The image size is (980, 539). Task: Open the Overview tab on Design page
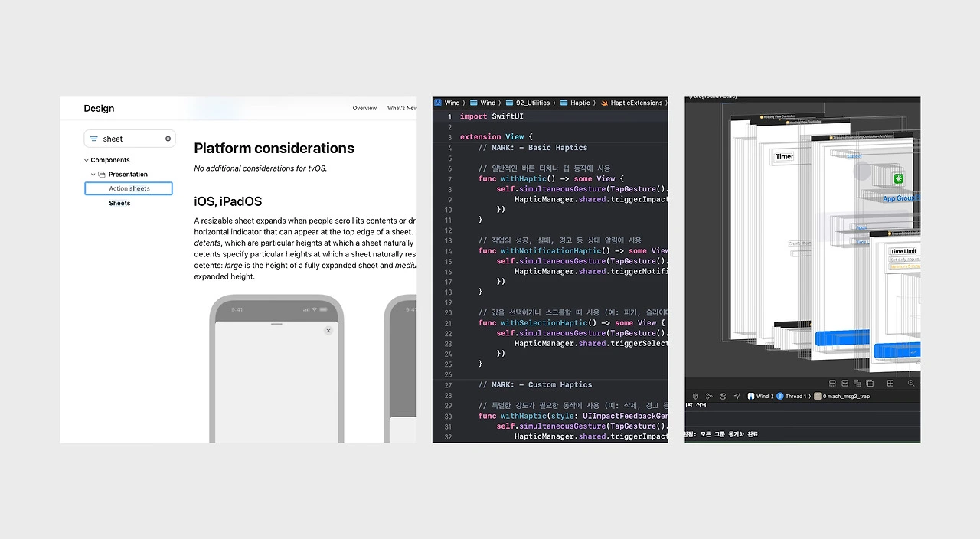point(364,108)
